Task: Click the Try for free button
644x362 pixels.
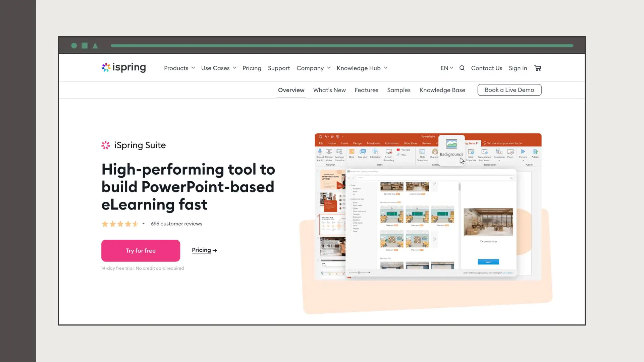Action: pos(141,251)
